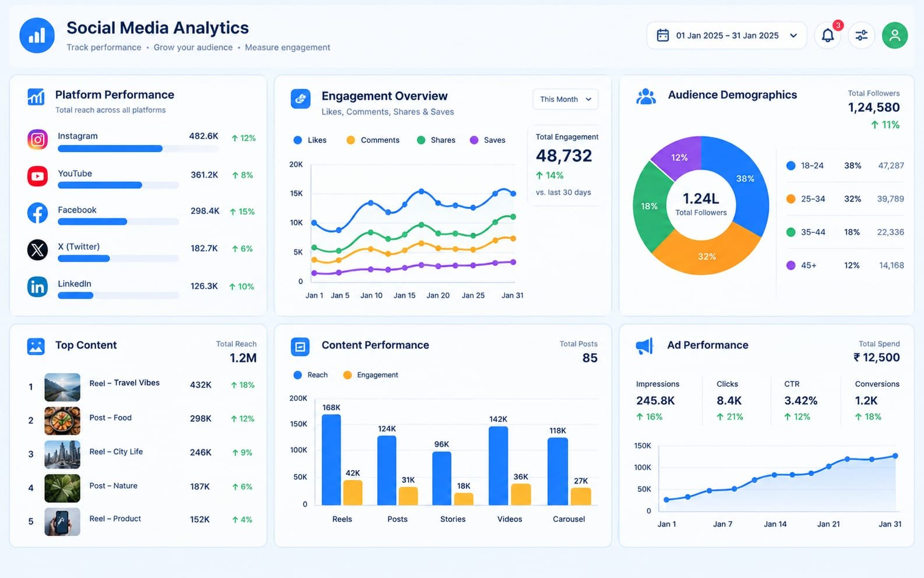Click the Platform Performance chart icon
Viewport: 924px width, 578px height.
(x=36, y=97)
